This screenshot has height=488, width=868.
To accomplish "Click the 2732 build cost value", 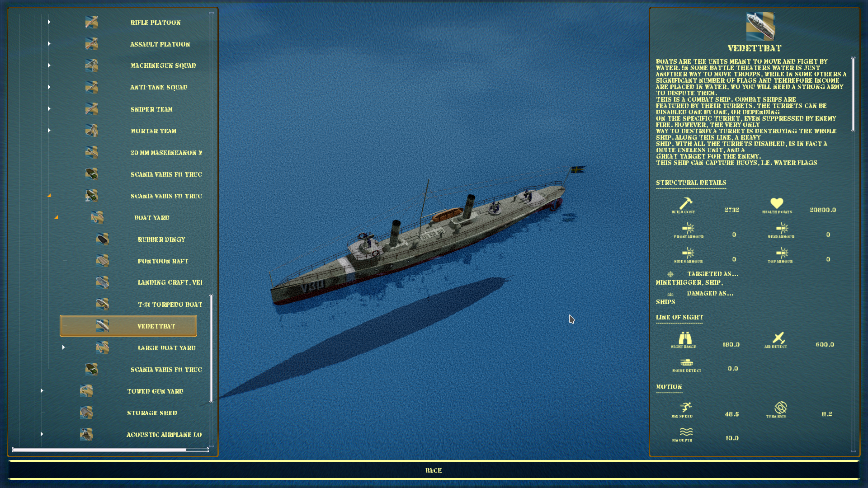I will tap(731, 210).
